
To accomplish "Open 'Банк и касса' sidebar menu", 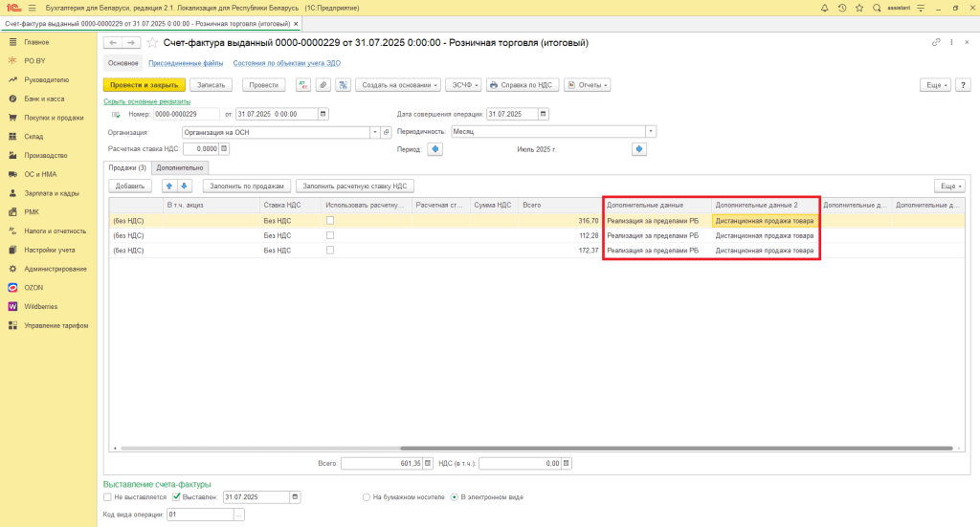I will (x=44, y=99).
